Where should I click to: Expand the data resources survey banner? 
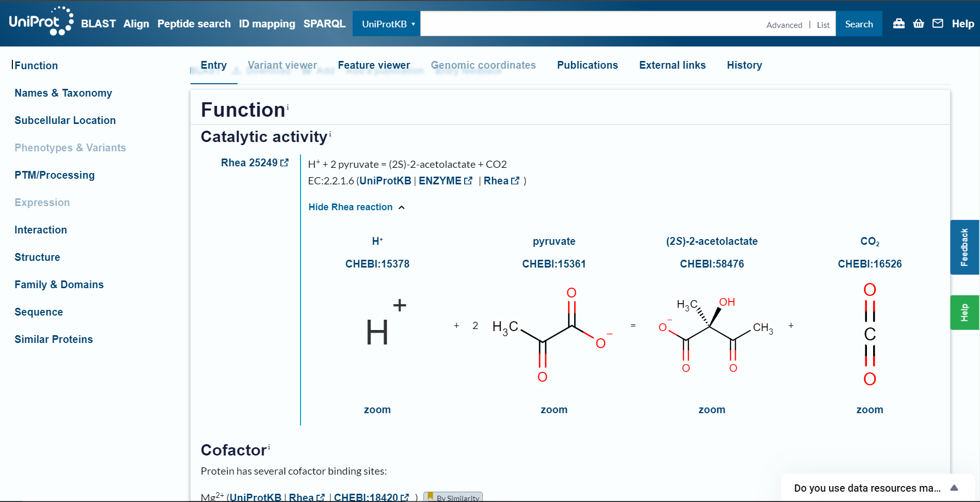pyautogui.click(x=954, y=488)
